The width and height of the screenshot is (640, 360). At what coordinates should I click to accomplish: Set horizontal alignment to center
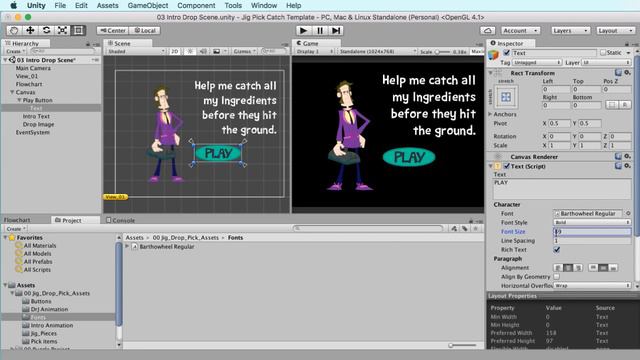pyautogui.click(x=568, y=268)
